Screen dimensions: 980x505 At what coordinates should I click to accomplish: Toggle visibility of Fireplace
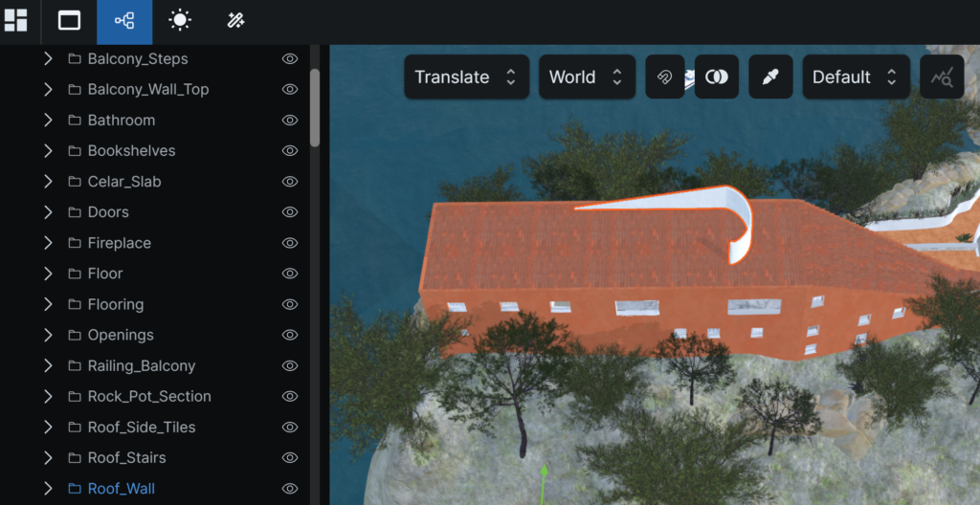click(289, 243)
